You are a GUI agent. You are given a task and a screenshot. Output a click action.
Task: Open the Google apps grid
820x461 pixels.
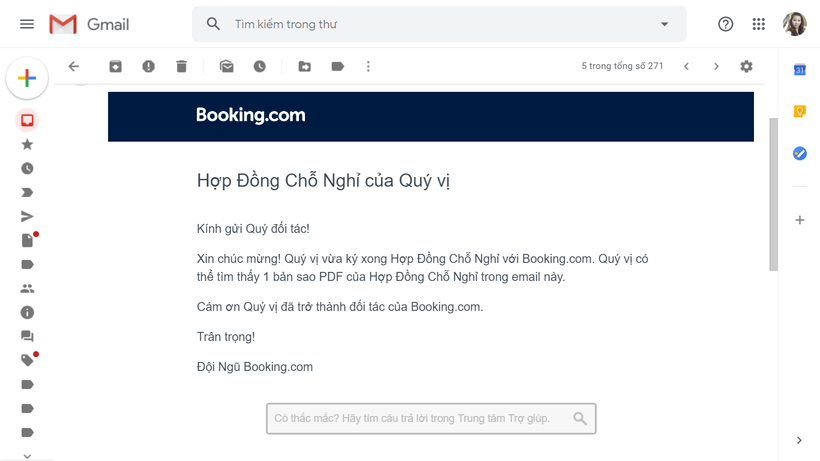click(x=758, y=24)
